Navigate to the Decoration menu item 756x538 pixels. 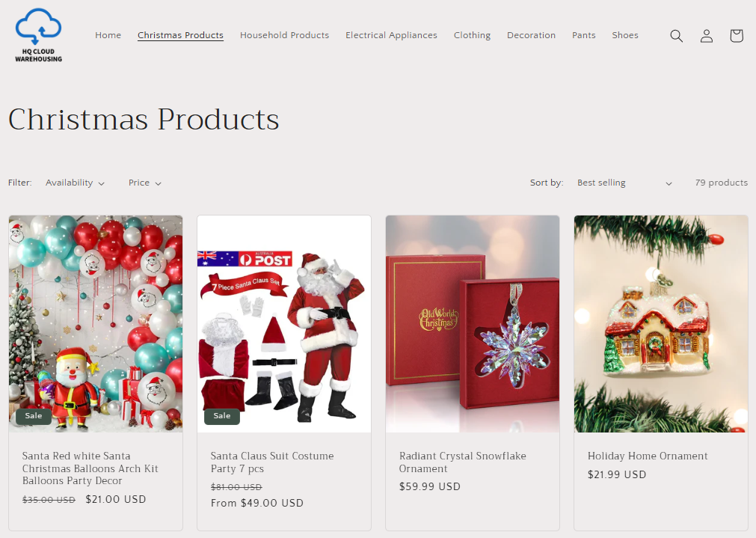point(532,35)
